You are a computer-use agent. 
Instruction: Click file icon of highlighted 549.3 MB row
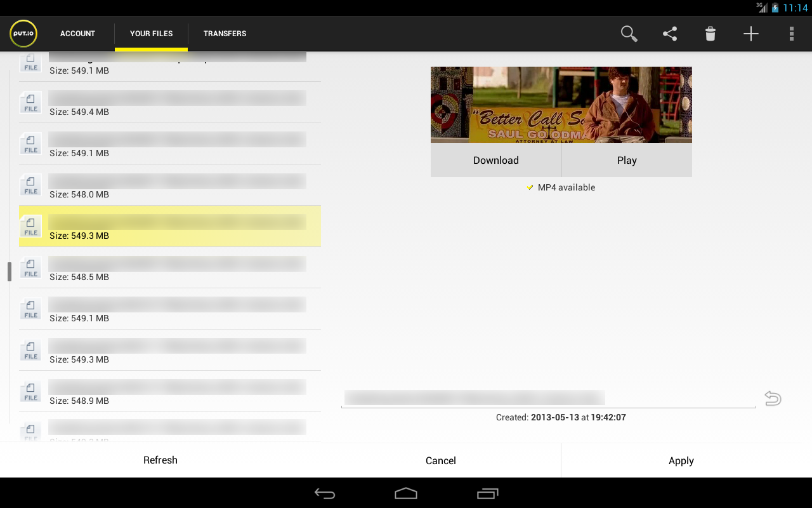pos(30,226)
